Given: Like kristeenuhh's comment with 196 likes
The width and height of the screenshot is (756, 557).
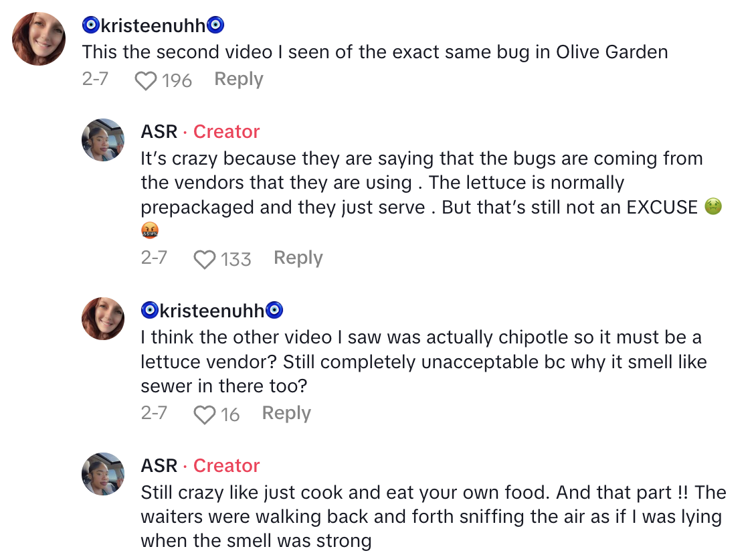Looking at the screenshot, I should point(145,81).
